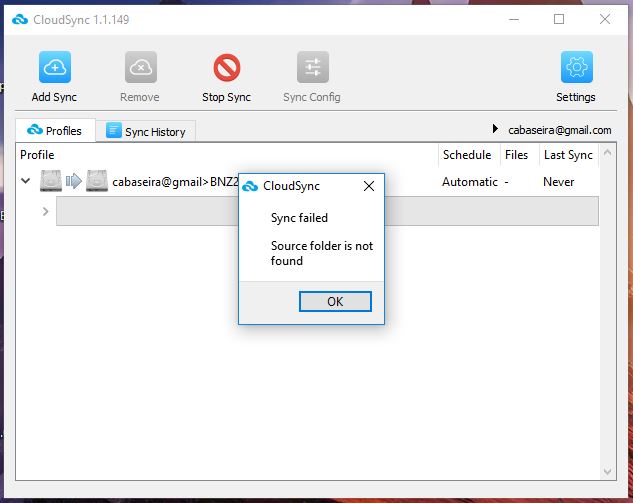Click the Sync failed message text
This screenshot has width=633, height=503.
pos(299,218)
